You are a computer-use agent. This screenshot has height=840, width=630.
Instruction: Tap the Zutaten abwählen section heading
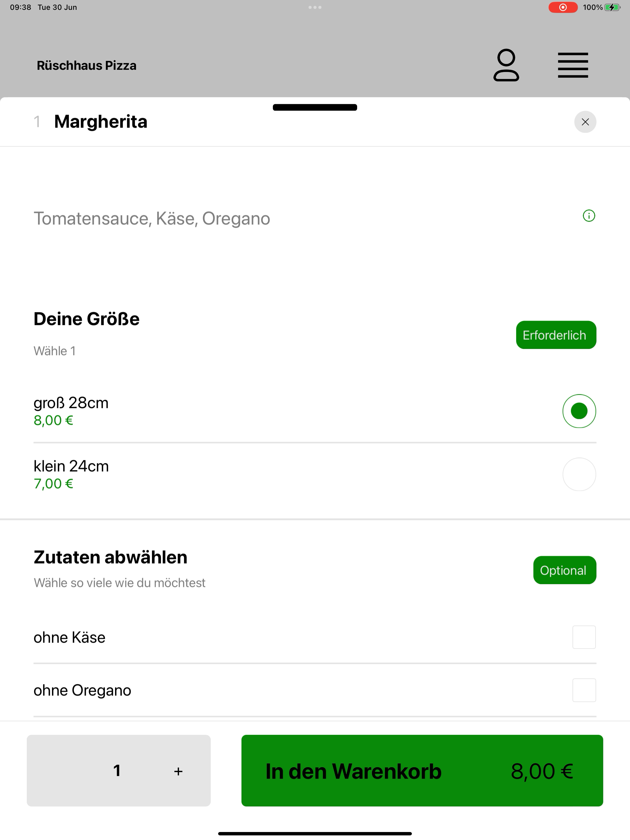(x=110, y=557)
